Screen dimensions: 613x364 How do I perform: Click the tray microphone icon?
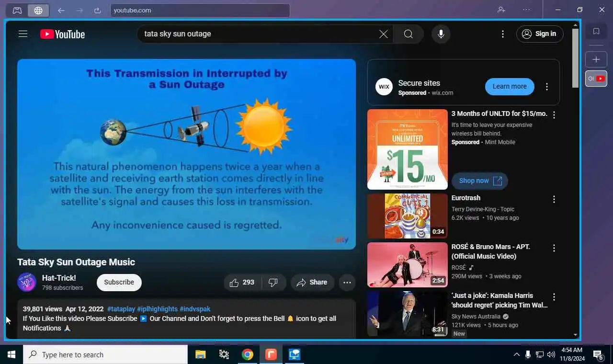pyautogui.click(x=528, y=354)
